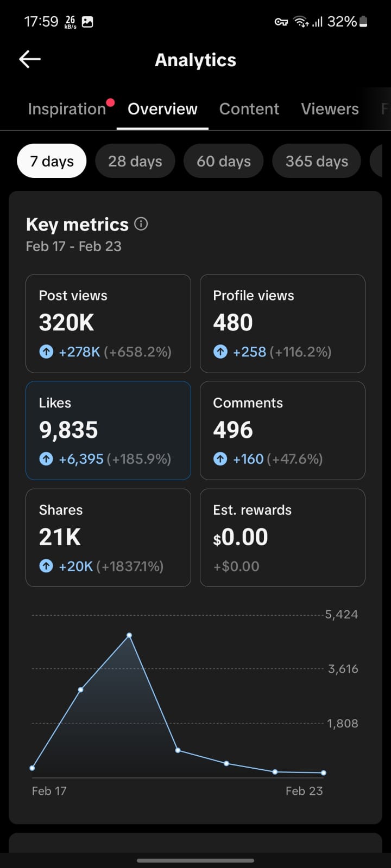Select the 28 days range chip
Image resolution: width=391 pixels, height=868 pixels.
point(135,161)
